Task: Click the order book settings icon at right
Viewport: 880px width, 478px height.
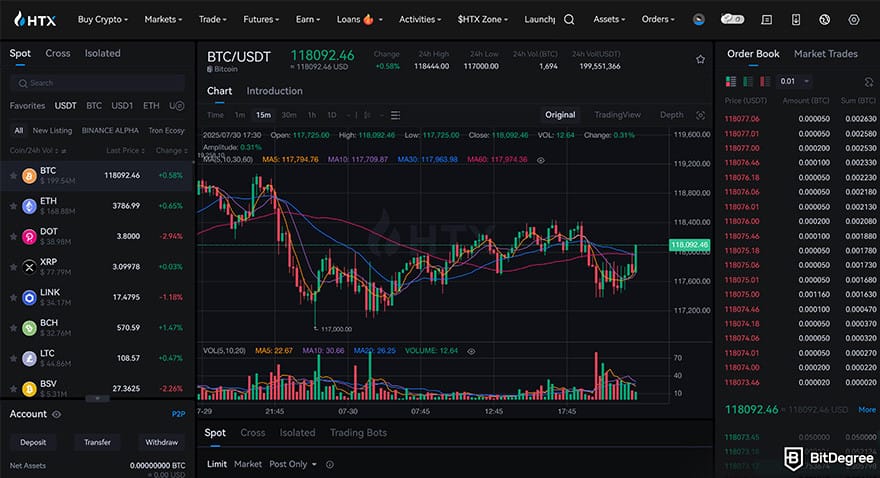Action: coord(869,82)
